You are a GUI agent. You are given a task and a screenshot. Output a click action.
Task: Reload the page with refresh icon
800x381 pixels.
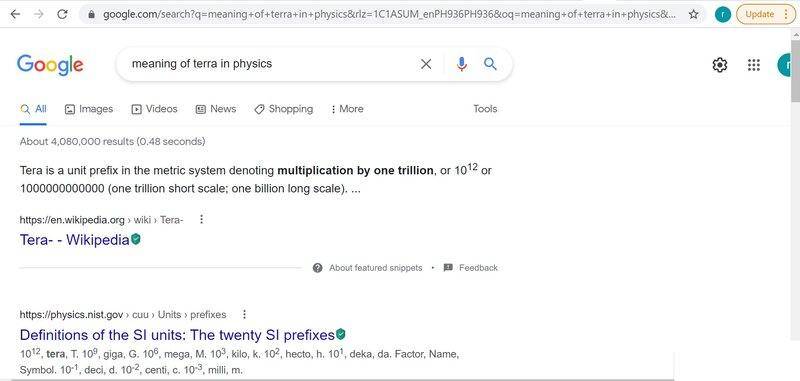(62, 14)
